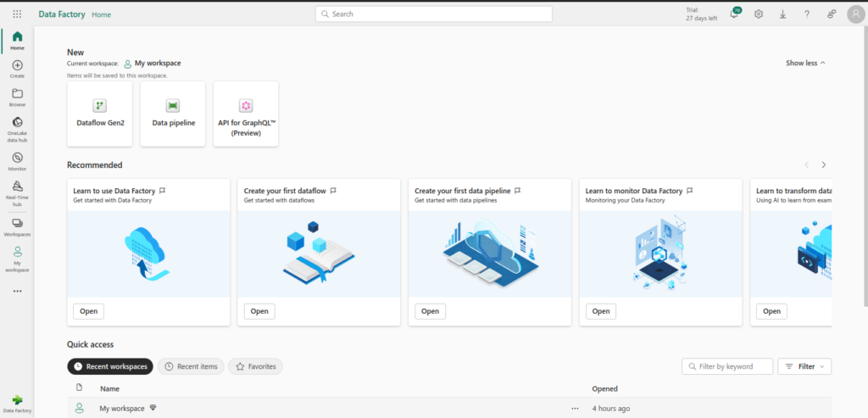Screen dimensions: 868x418
Task: Open Real-Time hub from sidebar
Action: click(x=17, y=191)
